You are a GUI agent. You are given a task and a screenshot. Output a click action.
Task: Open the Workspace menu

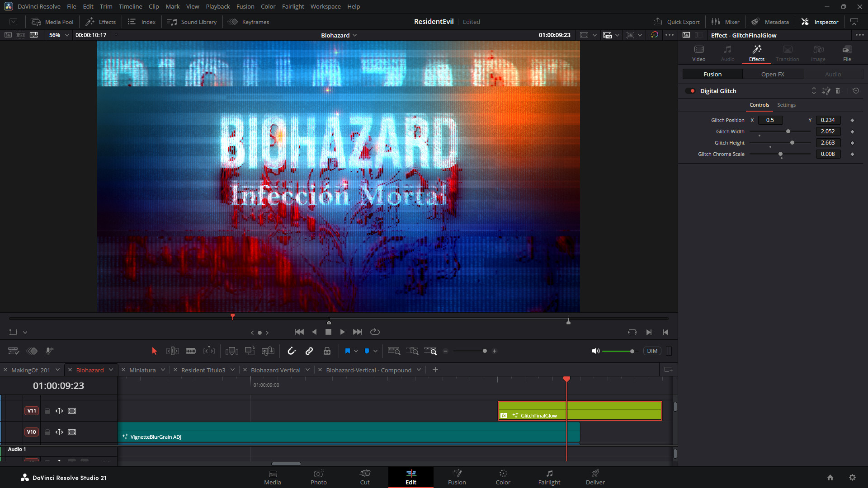(x=325, y=6)
